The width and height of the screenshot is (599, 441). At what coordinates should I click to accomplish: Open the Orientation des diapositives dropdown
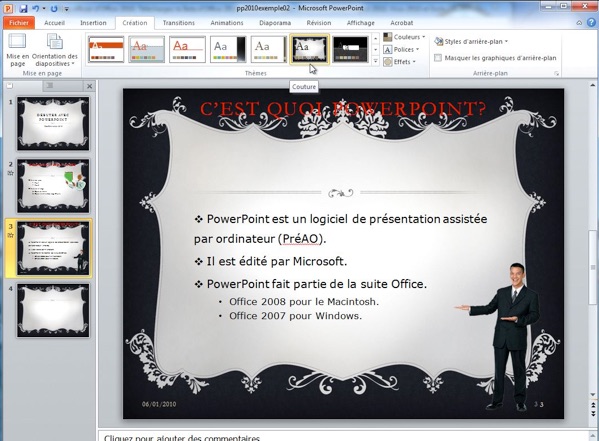[55, 50]
